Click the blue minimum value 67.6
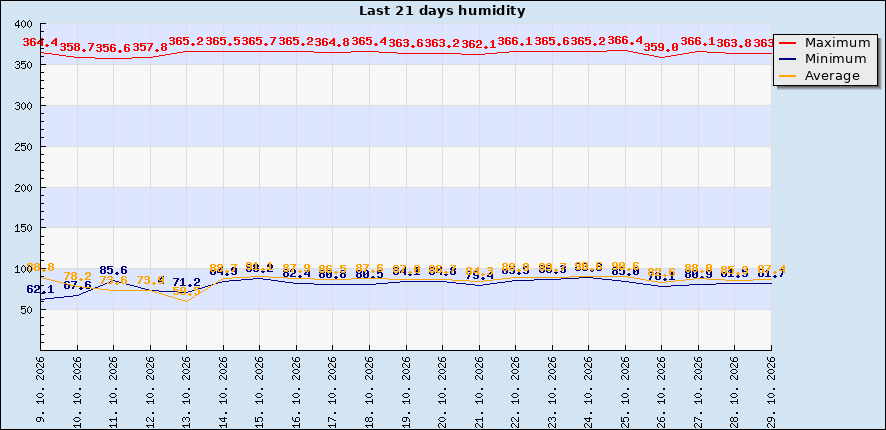886x430 pixels. coord(77,286)
